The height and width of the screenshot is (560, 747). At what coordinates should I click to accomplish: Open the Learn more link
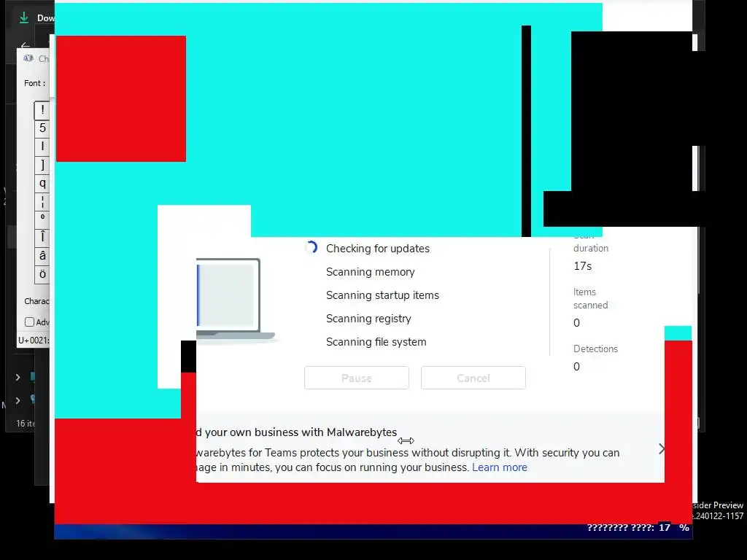point(499,467)
